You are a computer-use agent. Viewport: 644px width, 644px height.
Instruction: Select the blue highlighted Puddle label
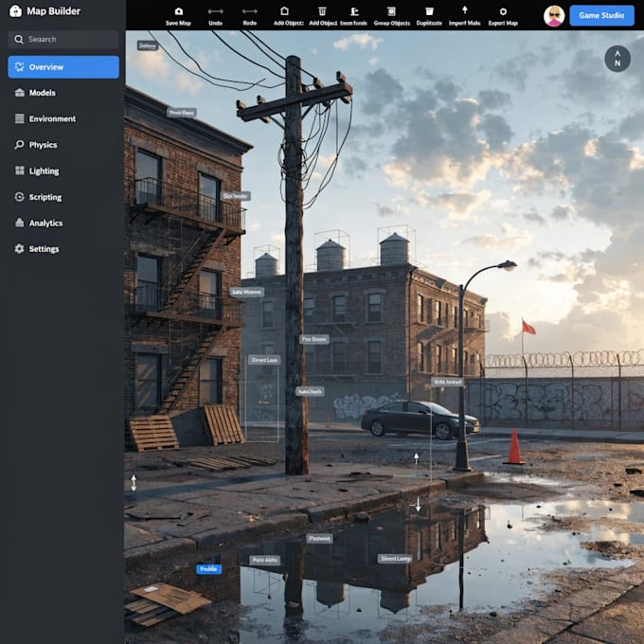pos(208,569)
